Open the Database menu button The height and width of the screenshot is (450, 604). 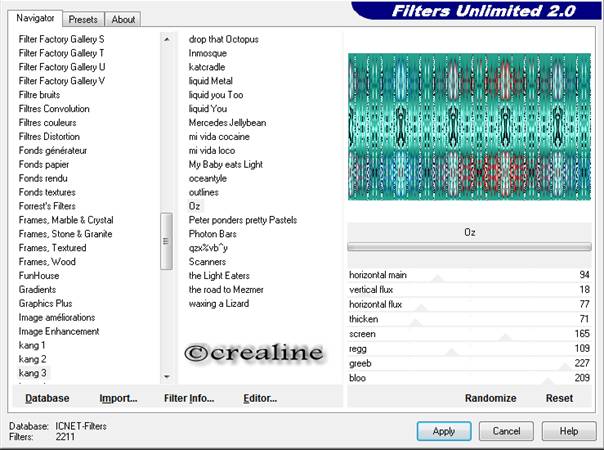tap(47, 398)
